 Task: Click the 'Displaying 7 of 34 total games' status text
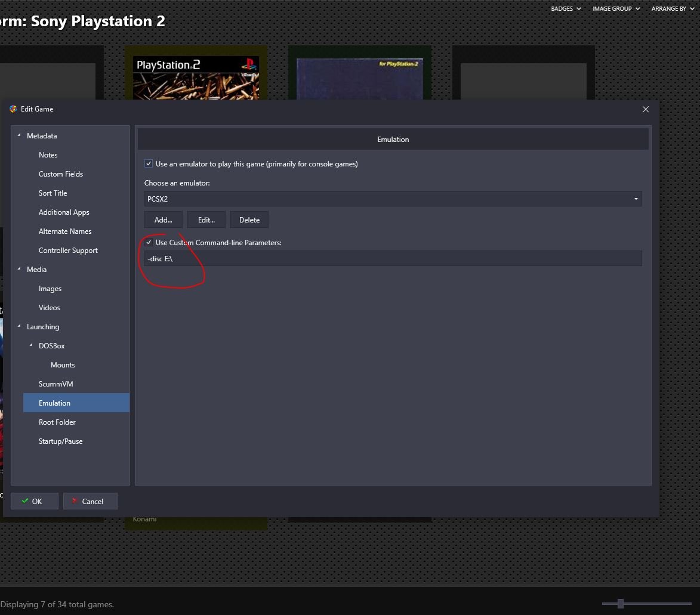[57, 604]
